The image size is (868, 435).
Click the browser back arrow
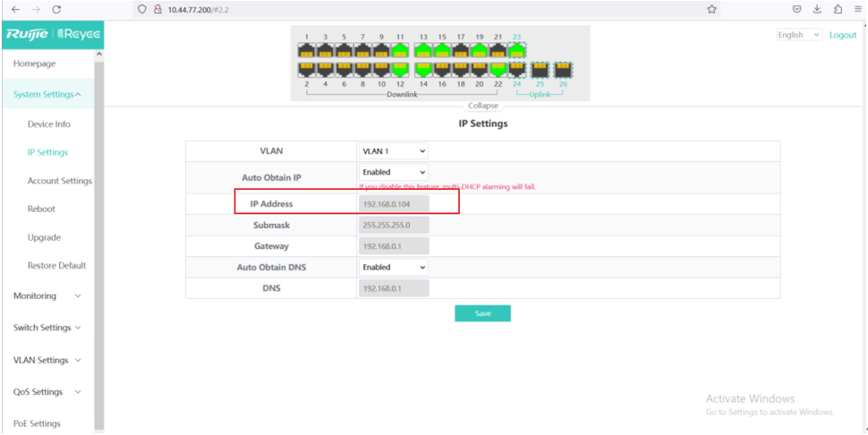[15, 9]
